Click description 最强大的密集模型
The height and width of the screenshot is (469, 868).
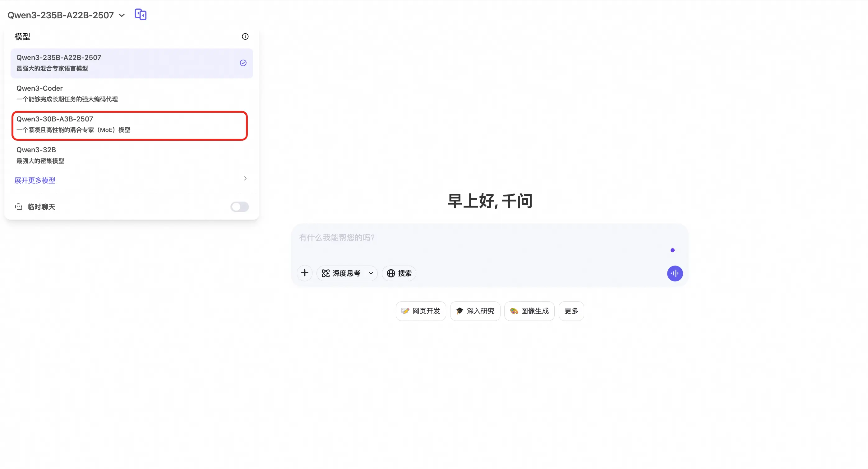(40, 161)
